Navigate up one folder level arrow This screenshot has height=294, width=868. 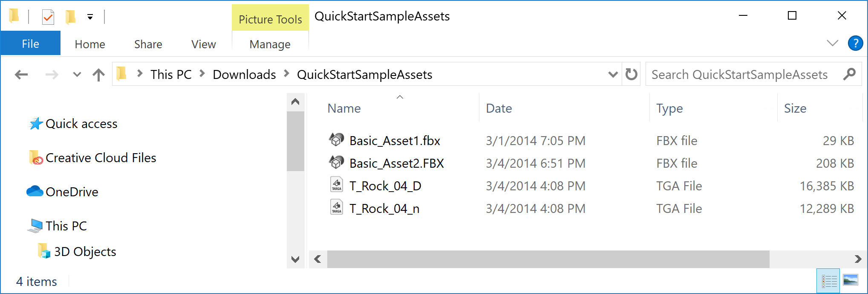click(x=98, y=75)
